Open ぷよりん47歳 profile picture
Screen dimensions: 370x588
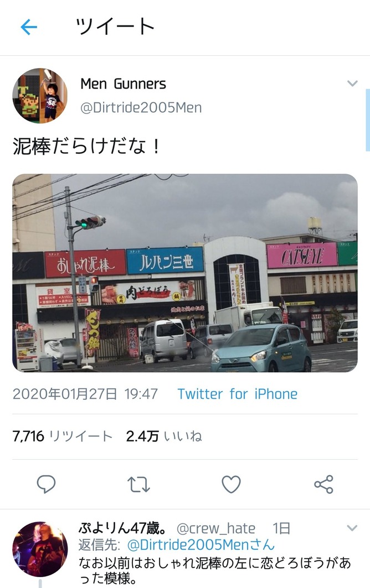[x=40, y=549]
